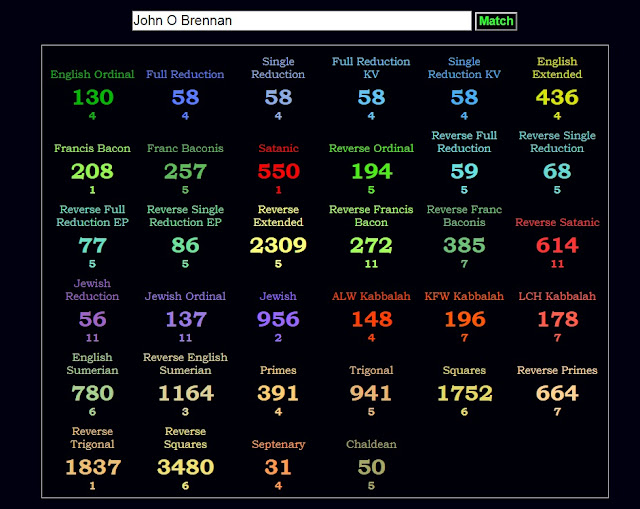Focus the John O Brennan input field
Screen dimensions: 640x509
pos(302,20)
